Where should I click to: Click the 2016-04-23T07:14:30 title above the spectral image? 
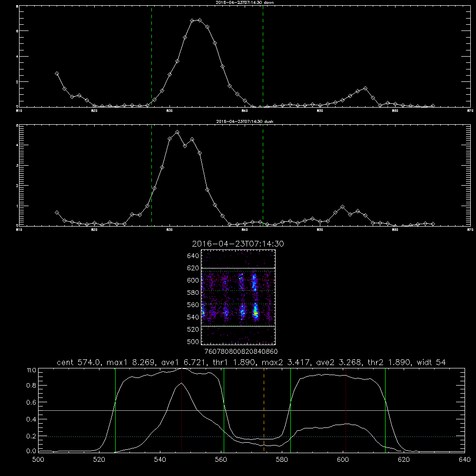pyautogui.click(x=238, y=244)
